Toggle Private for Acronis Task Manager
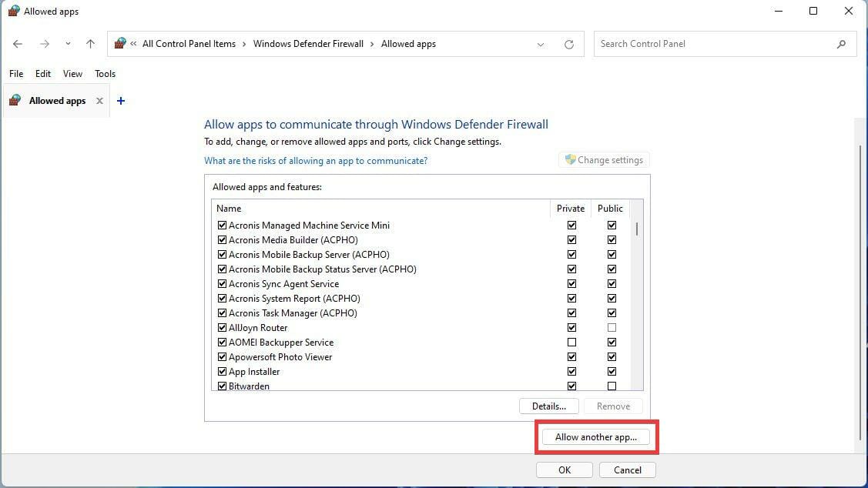The image size is (868, 488). click(571, 313)
